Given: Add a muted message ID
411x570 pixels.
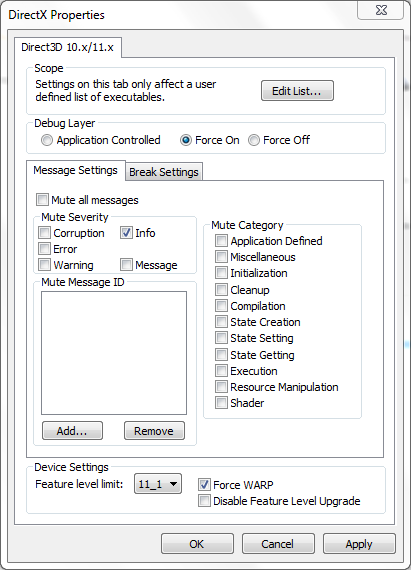Looking at the screenshot, I should tap(72, 431).
